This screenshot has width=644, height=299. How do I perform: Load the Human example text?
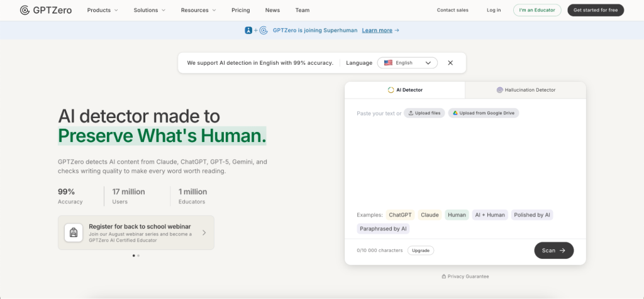point(457,215)
